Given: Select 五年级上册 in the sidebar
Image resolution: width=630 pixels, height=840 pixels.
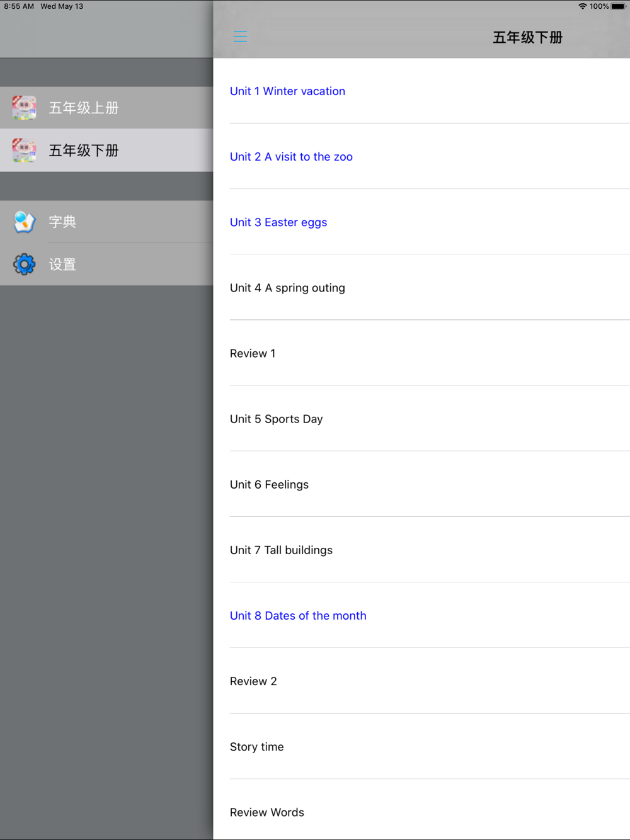Looking at the screenshot, I should point(106,108).
